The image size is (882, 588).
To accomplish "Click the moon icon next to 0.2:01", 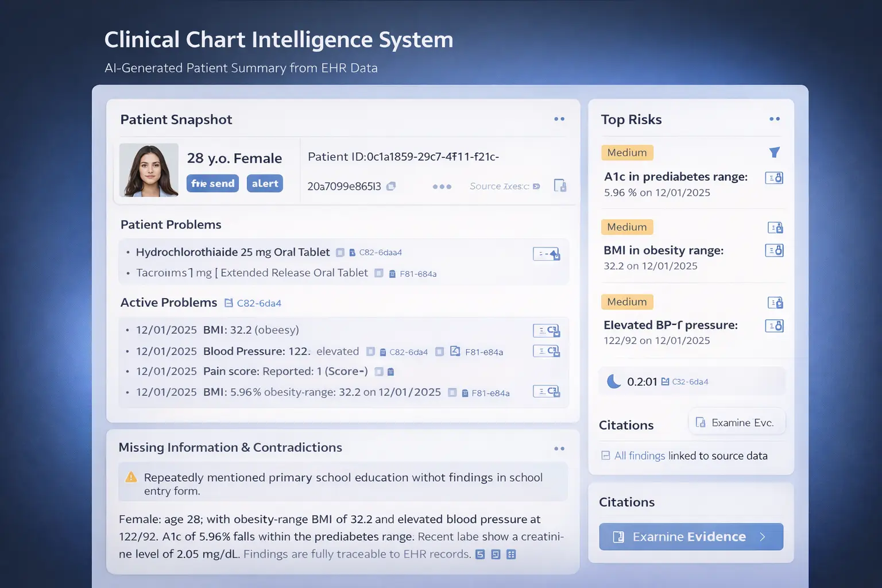I will coord(614,381).
